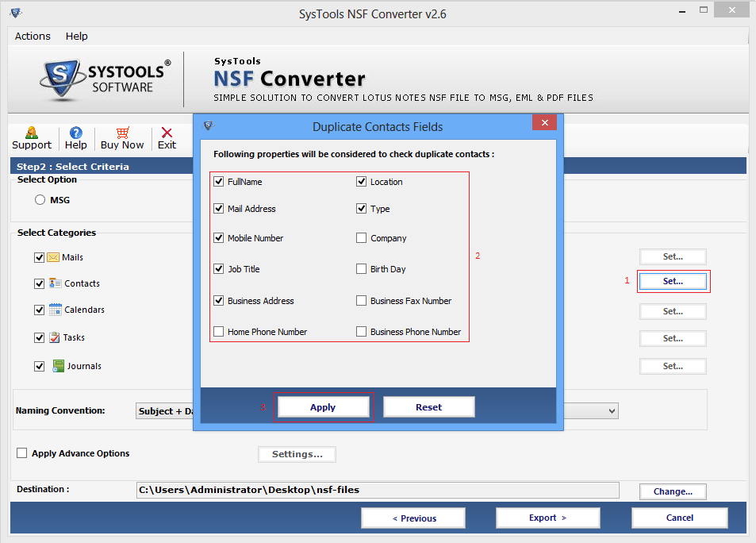Start conversion with the Export button

point(547,518)
